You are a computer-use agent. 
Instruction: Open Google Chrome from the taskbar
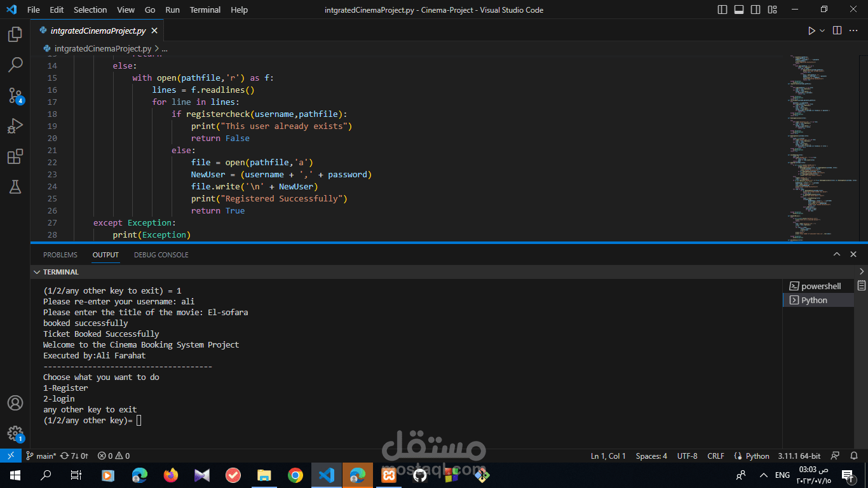(295, 475)
